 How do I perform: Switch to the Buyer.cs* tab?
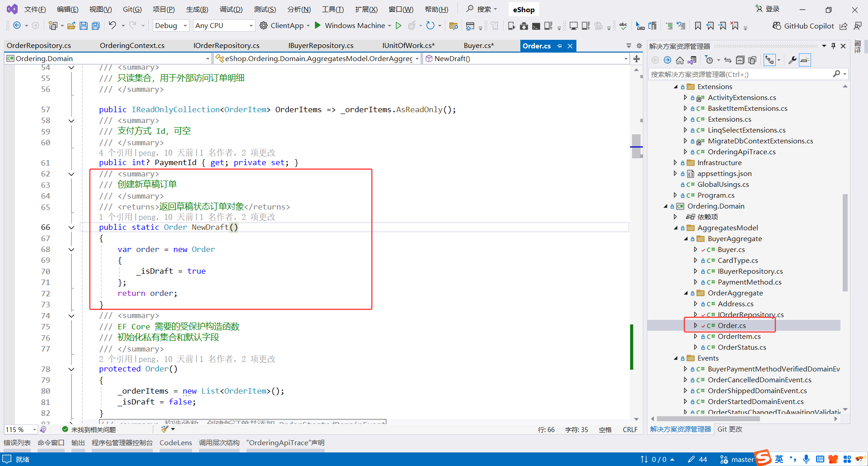(x=479, y=46)
